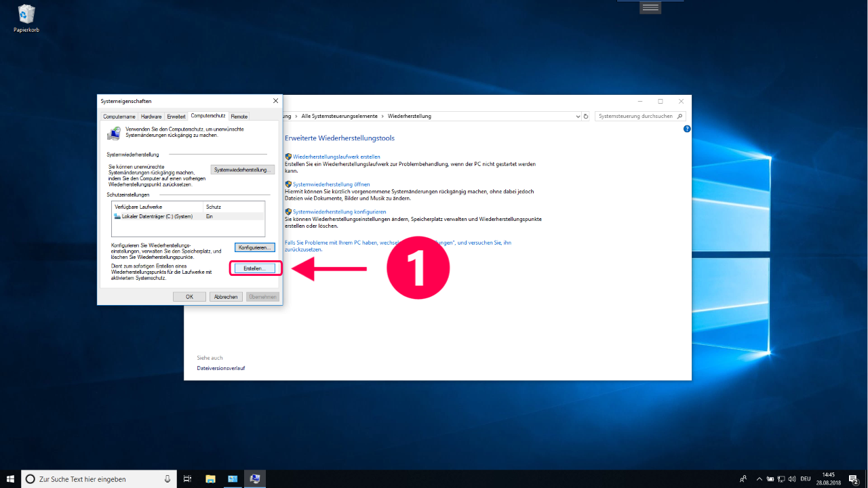Click the DEU language indicator
This screenshot has width=868, height=488.
(806, 479)
